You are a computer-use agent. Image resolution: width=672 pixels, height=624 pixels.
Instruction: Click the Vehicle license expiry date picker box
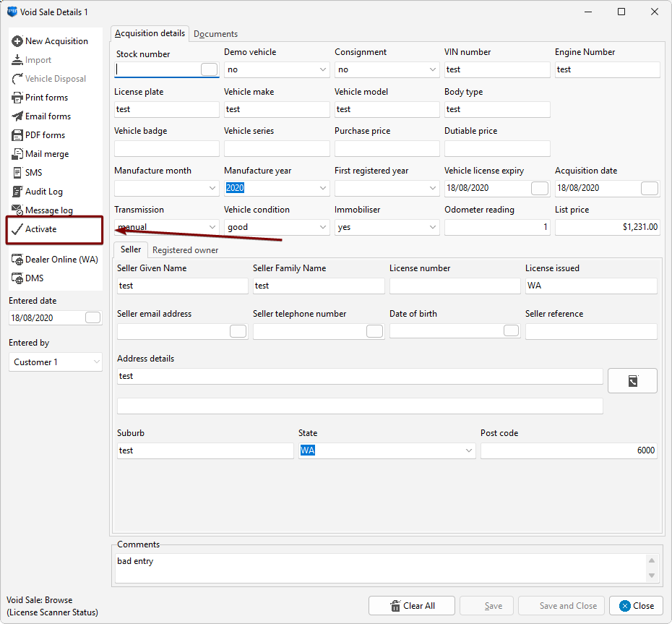pos(539,188)
